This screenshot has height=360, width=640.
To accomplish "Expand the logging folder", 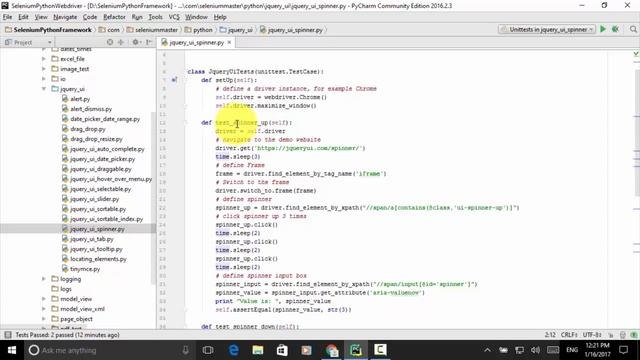I will (44, 279).
